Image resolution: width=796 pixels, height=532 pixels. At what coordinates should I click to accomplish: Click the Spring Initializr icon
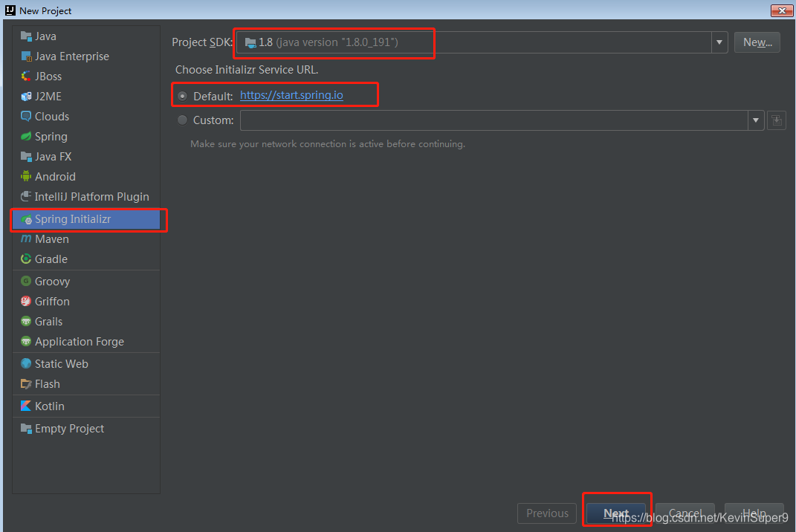26,219
